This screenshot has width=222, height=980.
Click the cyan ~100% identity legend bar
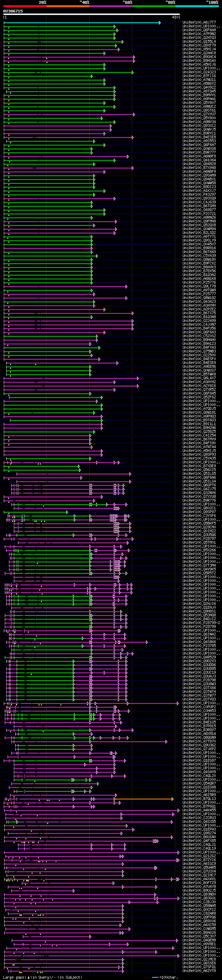click(197, 6)
